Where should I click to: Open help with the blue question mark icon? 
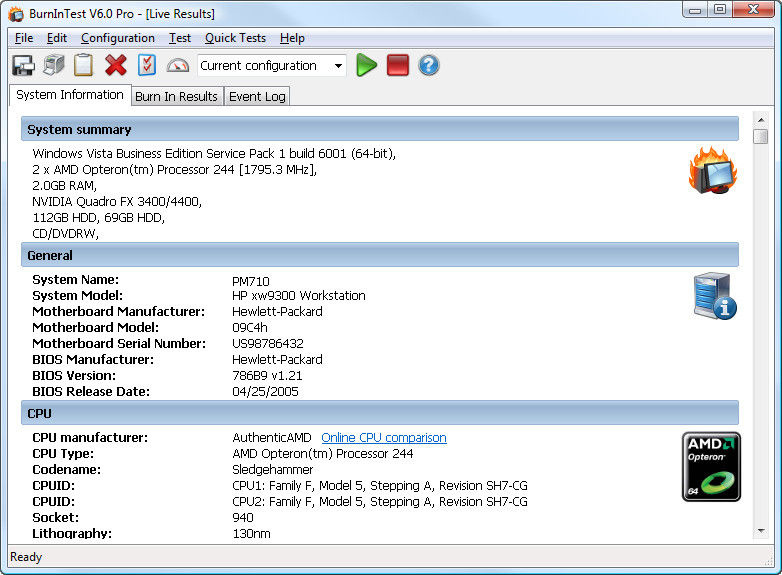[x=429, y=66]
